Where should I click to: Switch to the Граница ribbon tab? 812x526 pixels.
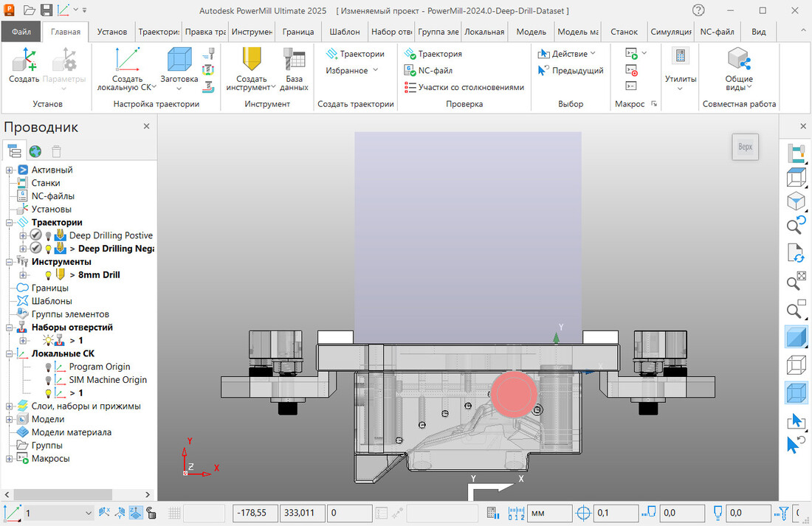coord(297,32)
